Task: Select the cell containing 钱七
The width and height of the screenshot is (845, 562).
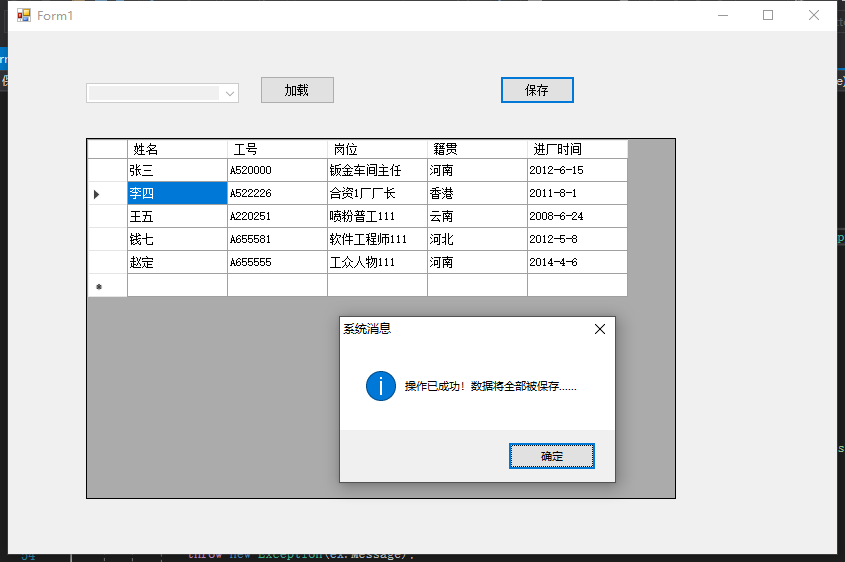Action: (x=177, y=239)
